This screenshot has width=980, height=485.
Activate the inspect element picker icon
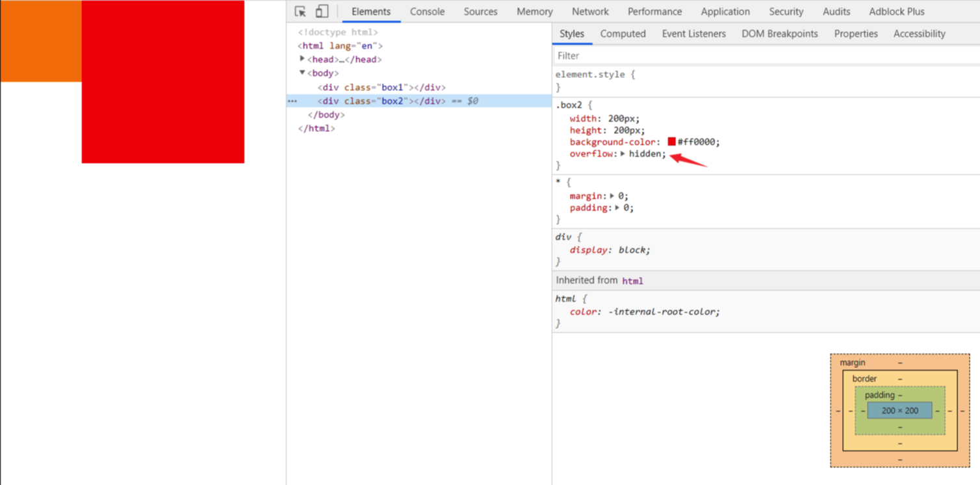300,12
